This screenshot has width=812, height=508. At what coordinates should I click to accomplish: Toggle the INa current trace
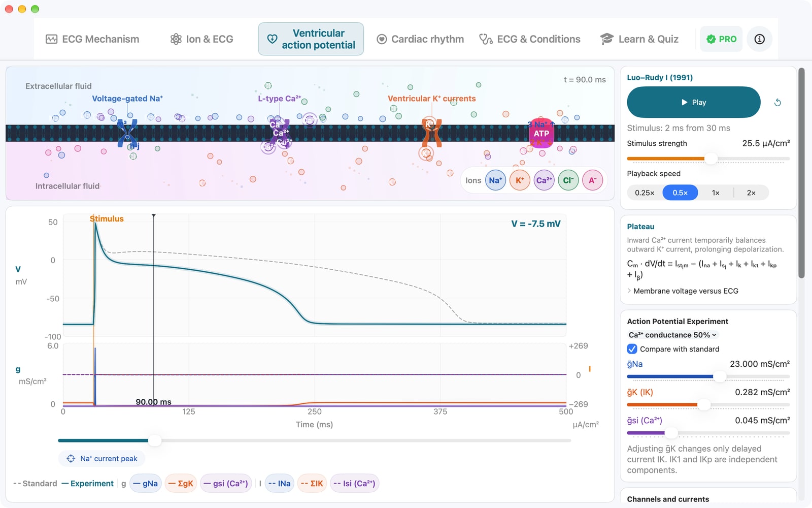280,484
